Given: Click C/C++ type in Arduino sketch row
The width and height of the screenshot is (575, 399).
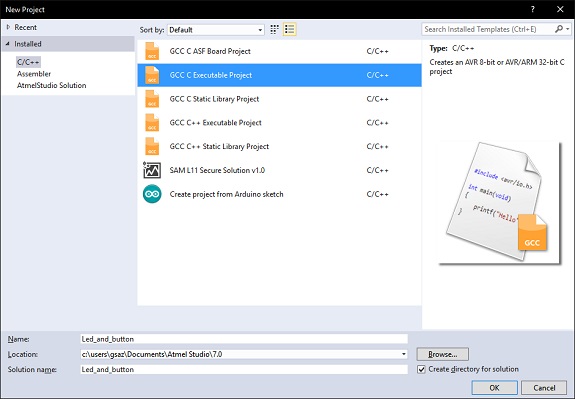Looking at the screenshot, I should [377, 194].
